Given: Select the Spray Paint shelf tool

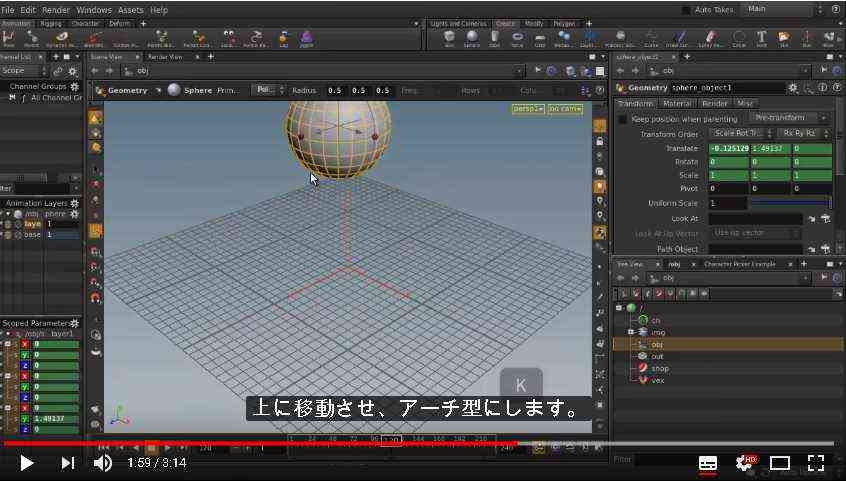Looking at the screenshot, I should 710,38.
